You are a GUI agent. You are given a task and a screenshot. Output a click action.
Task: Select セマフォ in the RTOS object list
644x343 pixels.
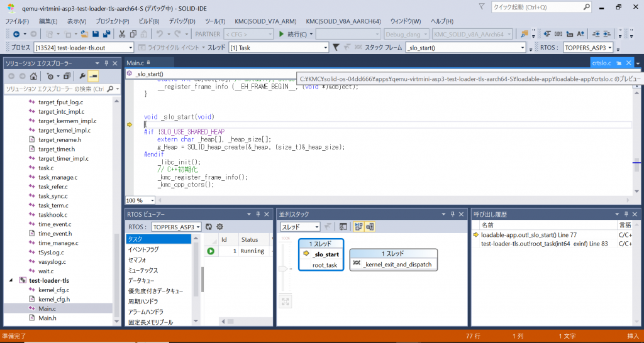pos(137,259)
